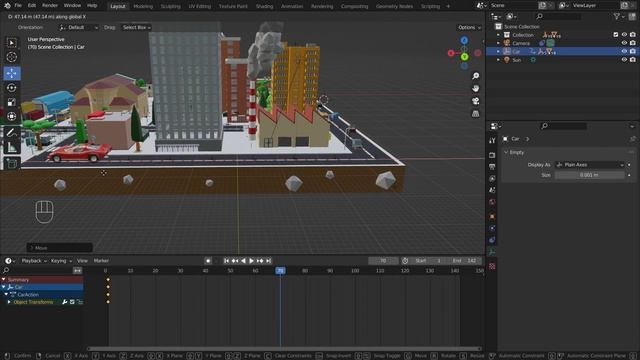This screenshot has width=640, height=360.
Task: Expand Object Transforms channel in timeline
Action: [9, 302]
